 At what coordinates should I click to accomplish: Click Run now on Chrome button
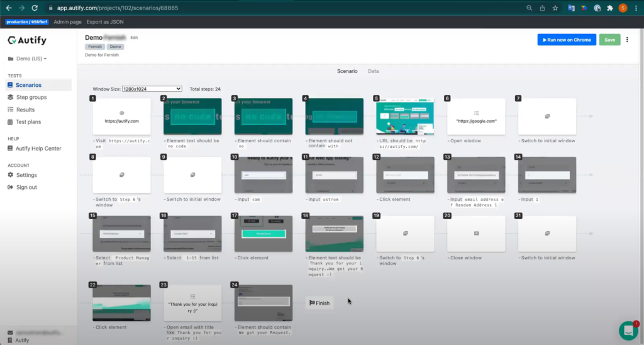click(x=567, y=40)
